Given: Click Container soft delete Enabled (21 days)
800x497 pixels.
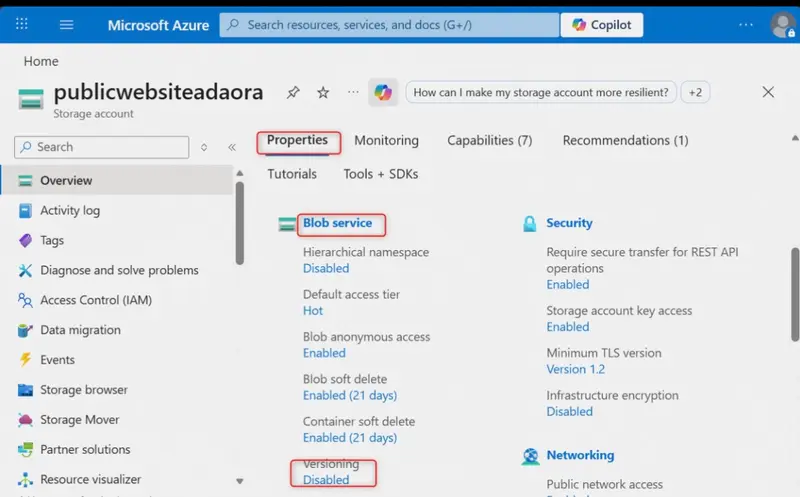Looking at the screenshot, I should [350, 438].
